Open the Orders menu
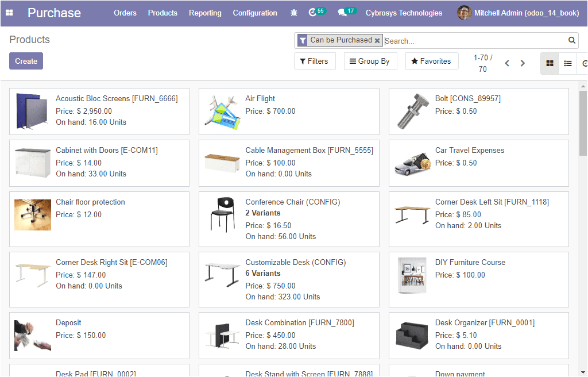The image size is (588, 377). click(125, 13)
